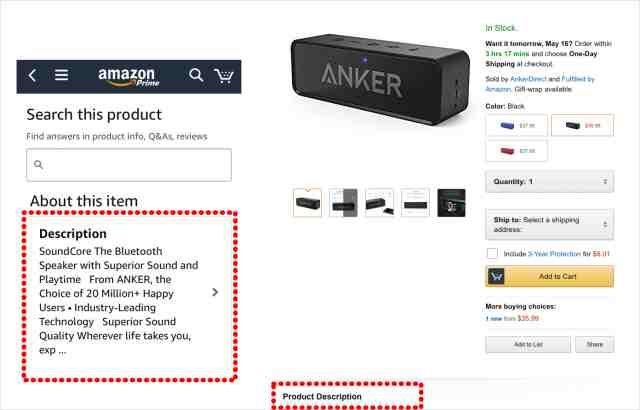This screenshot has height=410, width=640.
Task: Click the back arrow in Amazon header
Action: (32, 75)
